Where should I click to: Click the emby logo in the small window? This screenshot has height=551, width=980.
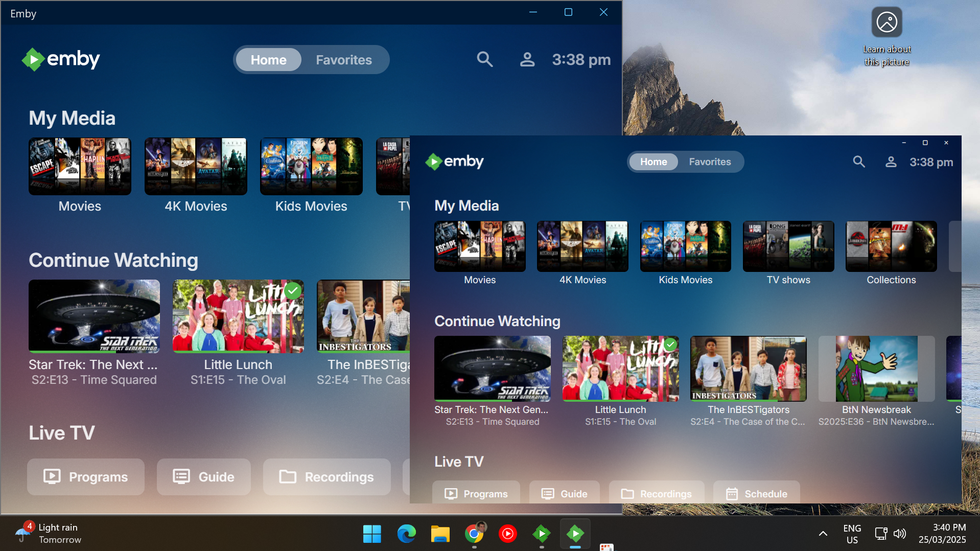coord(454,162)
